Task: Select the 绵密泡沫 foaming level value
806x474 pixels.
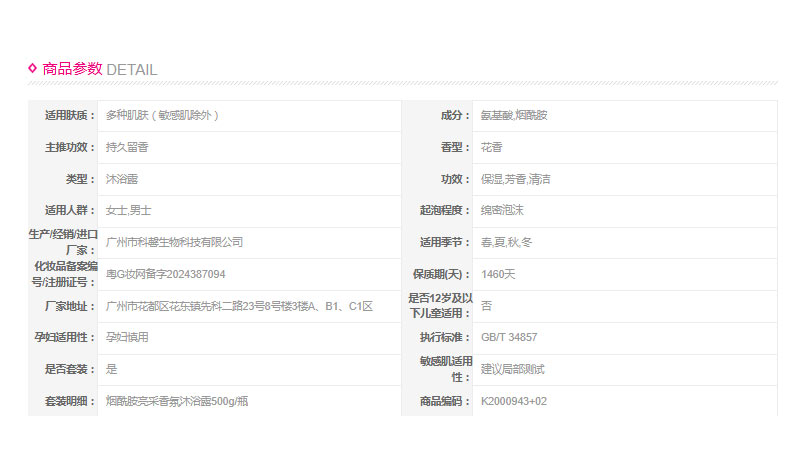Action: (503, 211)
